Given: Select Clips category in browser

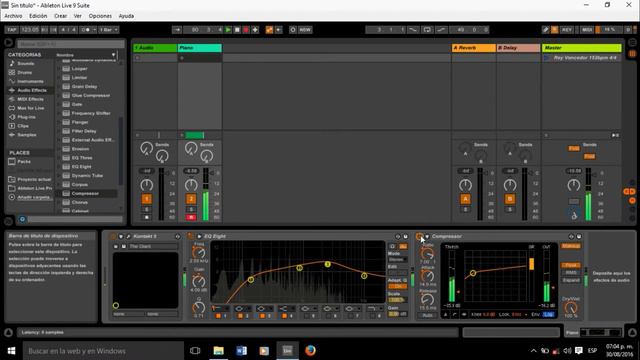Looking at the screenshot, I should pos(23,126).
